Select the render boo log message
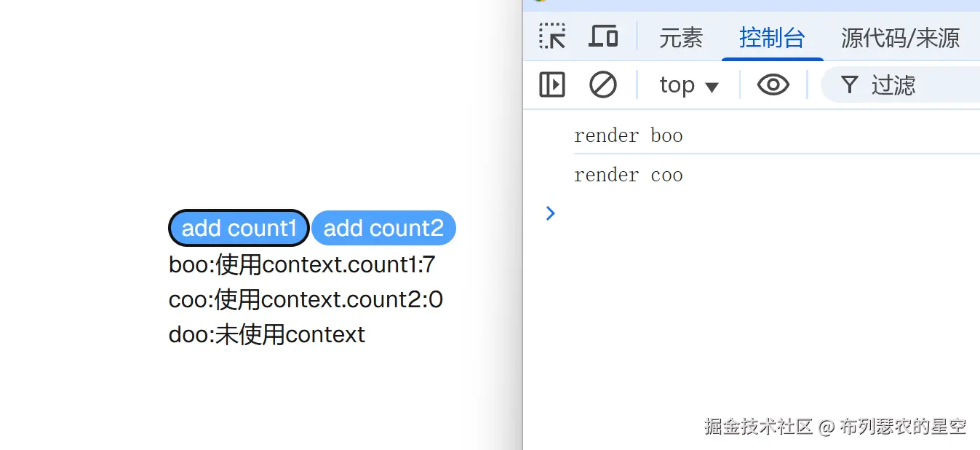Screen dimensions: 980x450 point(628,135)
